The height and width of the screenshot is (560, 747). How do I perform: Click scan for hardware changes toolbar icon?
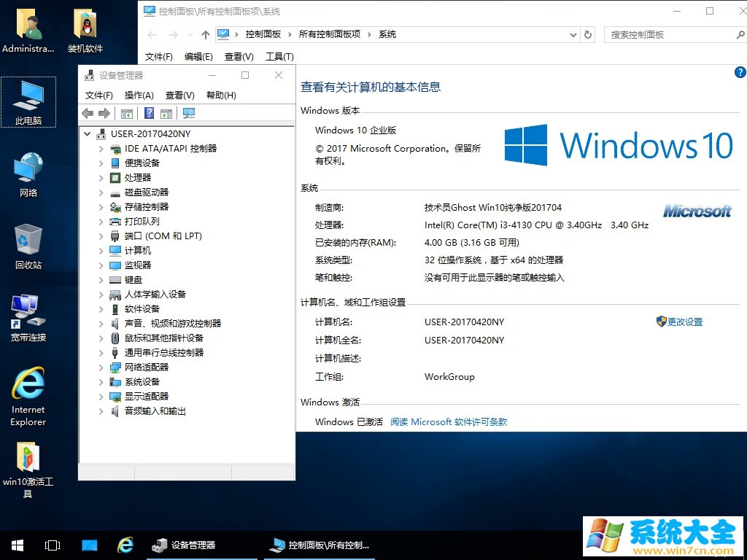click(x=189, y=113)
